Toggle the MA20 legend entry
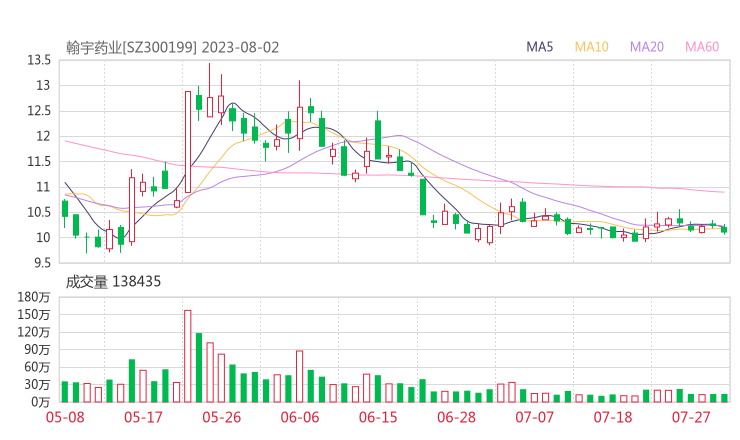The width and height of the screenshot is (740, 440). [647, 47]
